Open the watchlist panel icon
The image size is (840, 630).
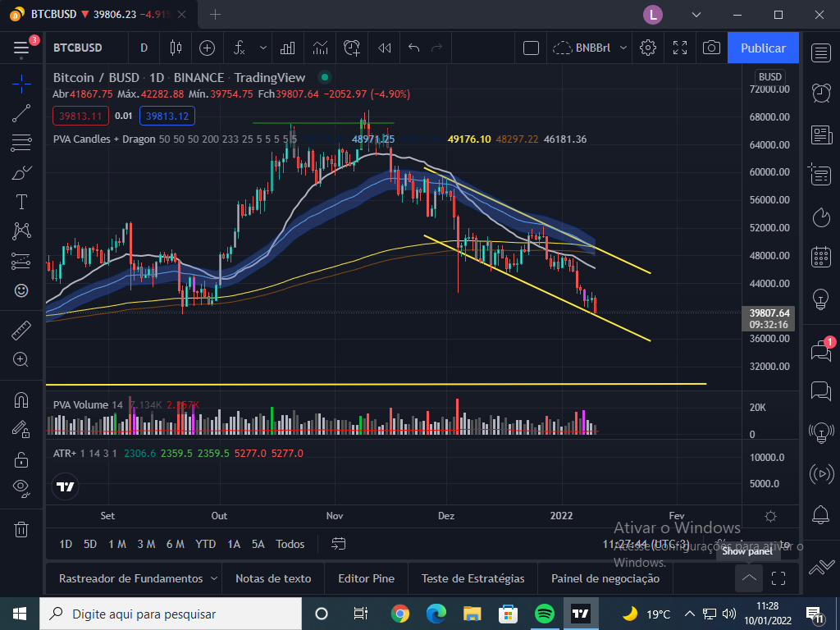click(x=820, y=53)
